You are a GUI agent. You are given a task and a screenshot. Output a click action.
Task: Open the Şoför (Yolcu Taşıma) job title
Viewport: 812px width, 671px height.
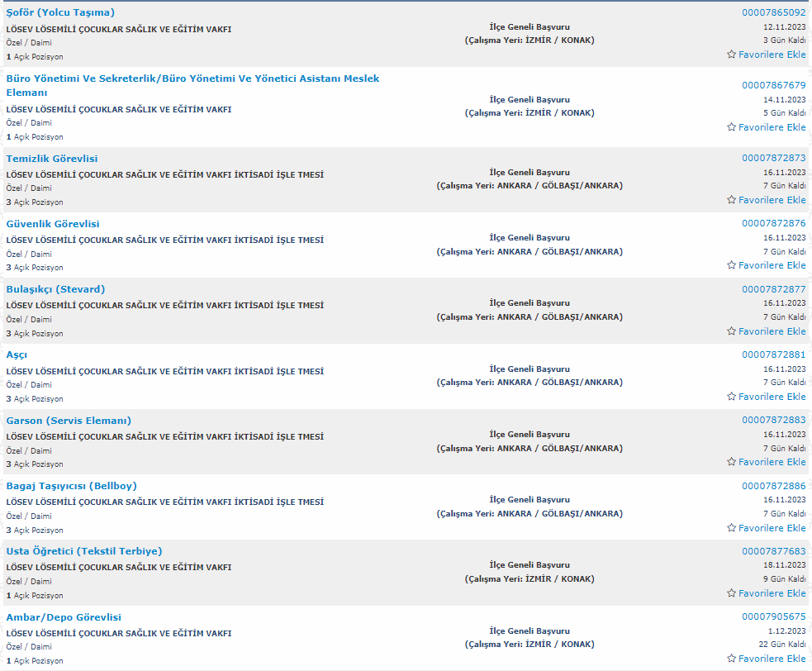tap(60, 12)
